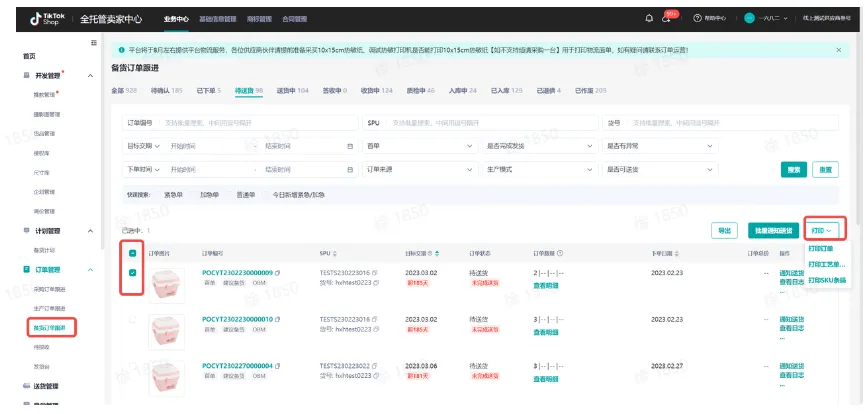
Task: Switch to the 待确认 185 tab
Action: pos(166,90)
